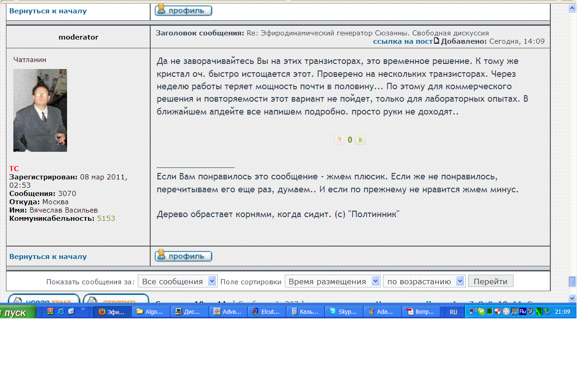
Task: Open moderator's profile button below the post
Action: point(183,256)
